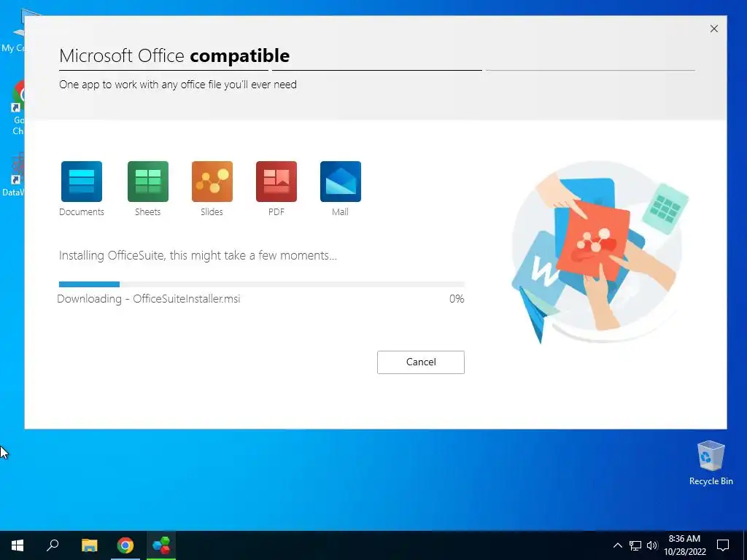Image resolution: width=747 pixels, height=560 pixels.
Task: Open Google Chrome from taskbar
Action: (x=125, y=545)
